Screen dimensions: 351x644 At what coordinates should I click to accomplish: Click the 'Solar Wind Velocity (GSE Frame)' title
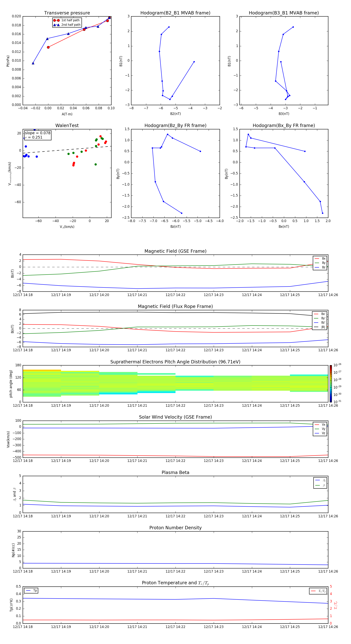pos(175,417)
